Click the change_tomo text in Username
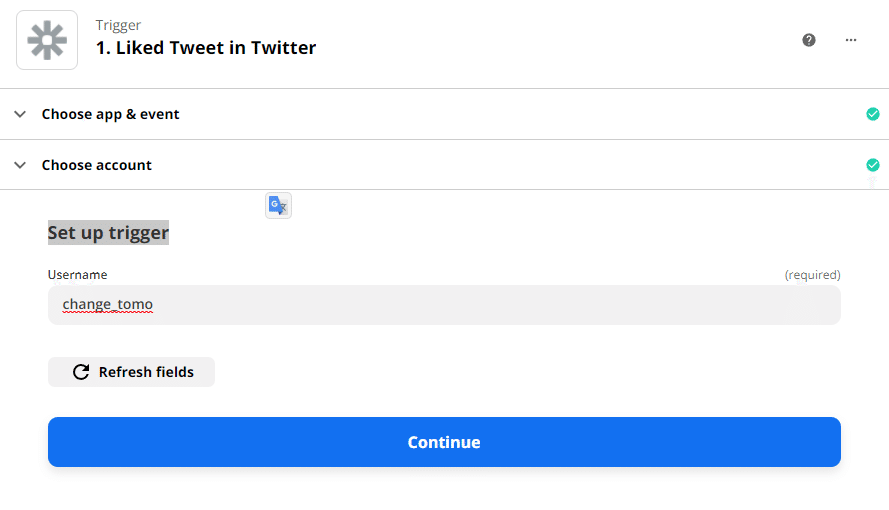The height and width of the screenshot is (510, 889). (x=108, y=304)
